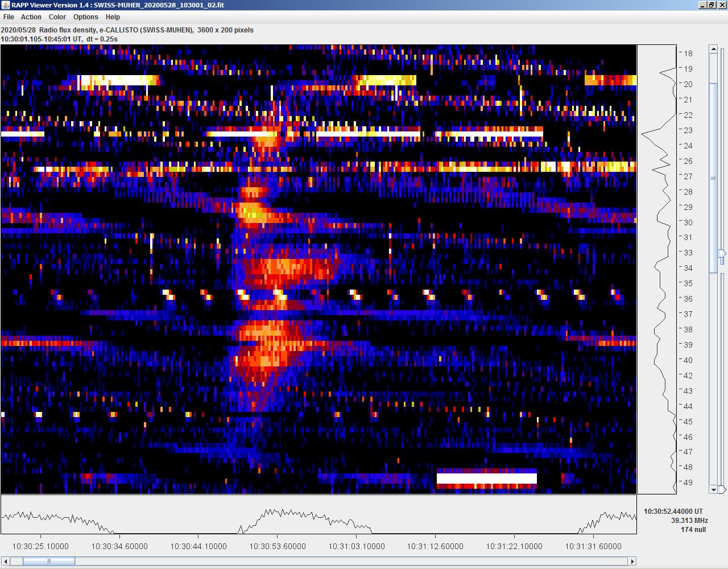Viewport: 728px width, 569px height.
Task: Click the 49 MHz frequency axis label
Action: pyautogui.click(x=688, y=483)
